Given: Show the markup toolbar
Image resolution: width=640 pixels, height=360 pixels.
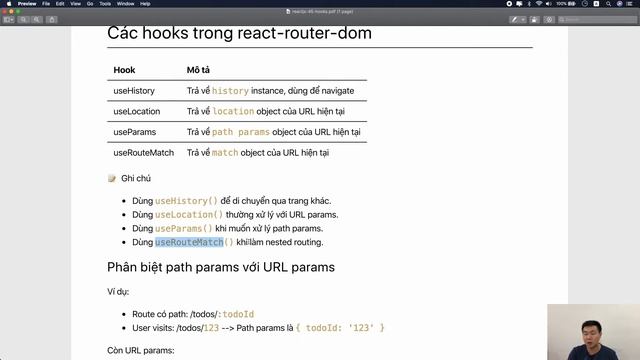Looking at the screenshot, I should [549, 20].
